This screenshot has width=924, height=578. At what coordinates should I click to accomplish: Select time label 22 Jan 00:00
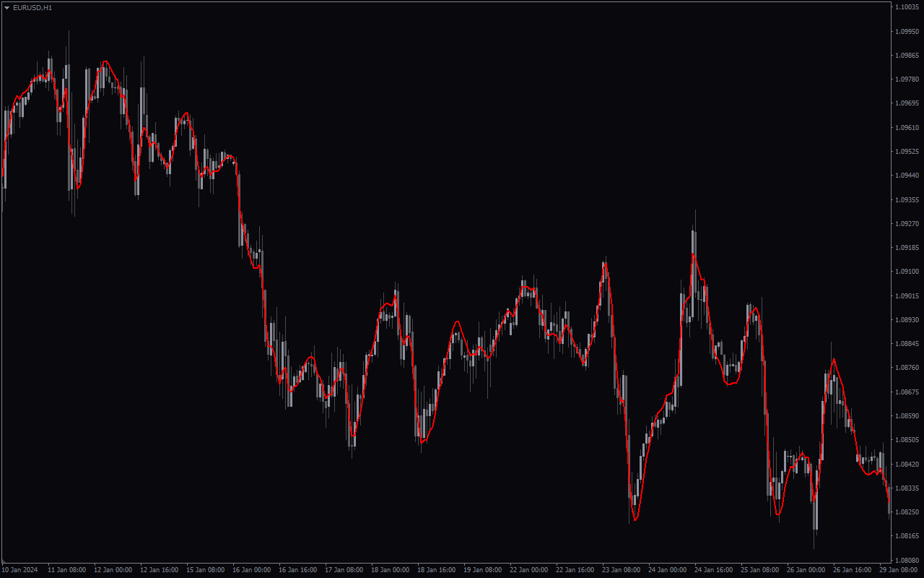tap(528, 569)
